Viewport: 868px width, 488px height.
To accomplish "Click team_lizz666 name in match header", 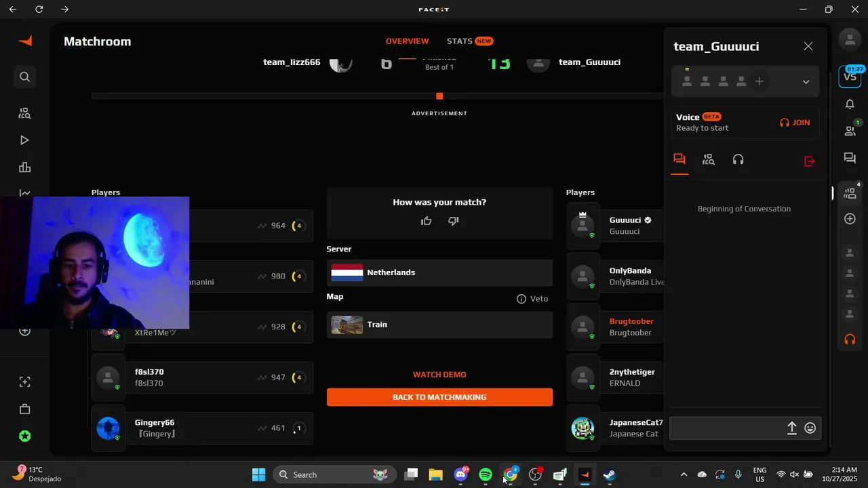I will (292, 62).
